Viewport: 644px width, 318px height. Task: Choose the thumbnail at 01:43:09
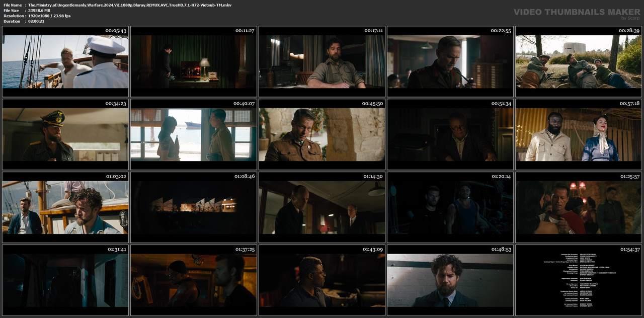(x=322, y=280)
